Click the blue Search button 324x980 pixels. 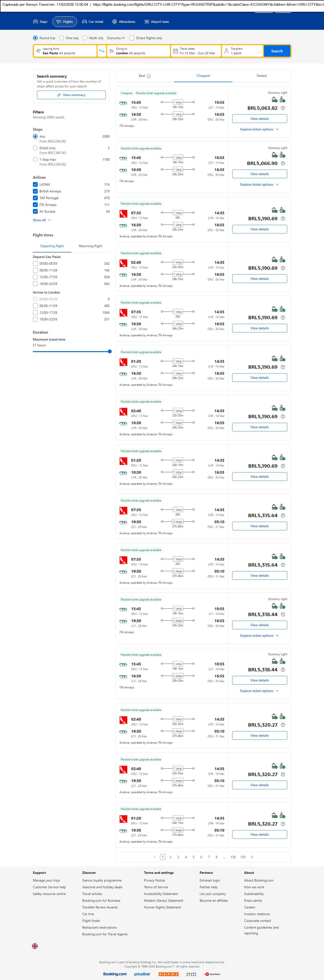(x=276, y=51)
